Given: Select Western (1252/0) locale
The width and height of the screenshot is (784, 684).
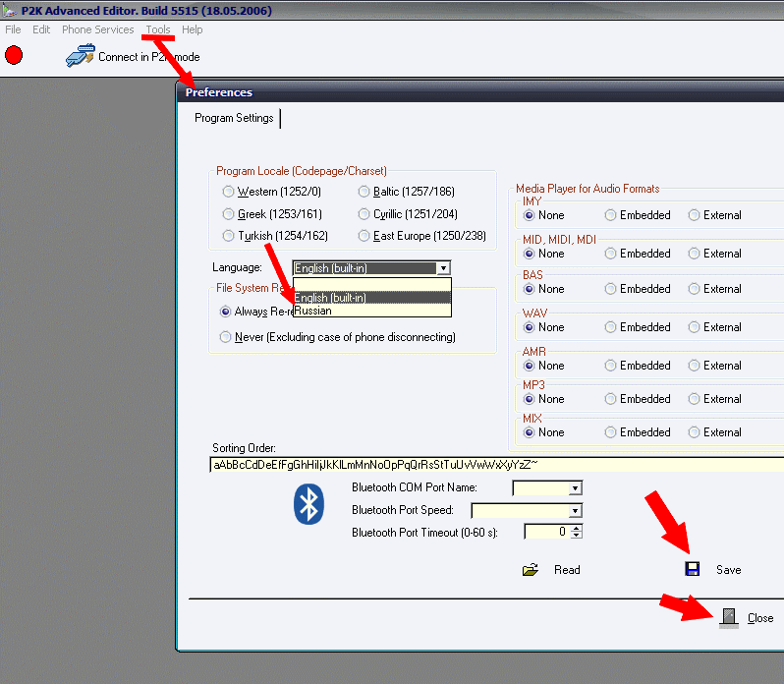Looking at the screenshot, I should [x=228, y=192].
